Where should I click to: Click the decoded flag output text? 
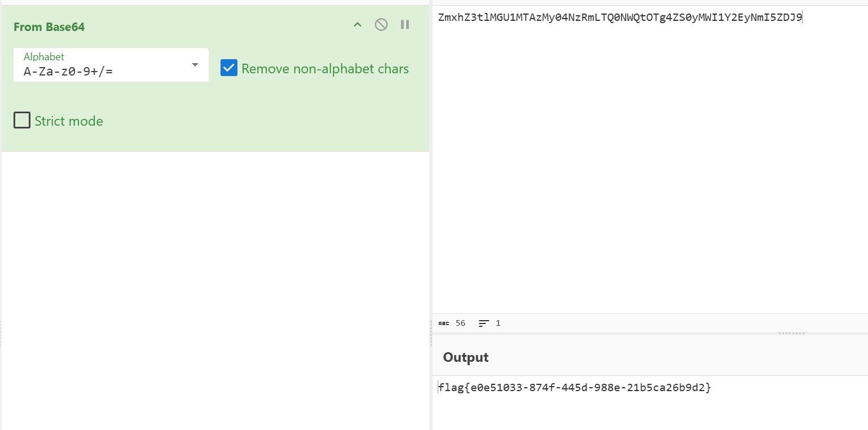(x=575, y=388)
